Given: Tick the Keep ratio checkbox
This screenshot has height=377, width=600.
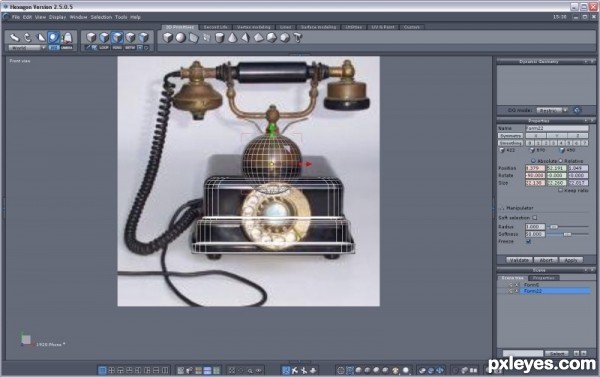Looking at the screenshot, I should click(560, 190).
